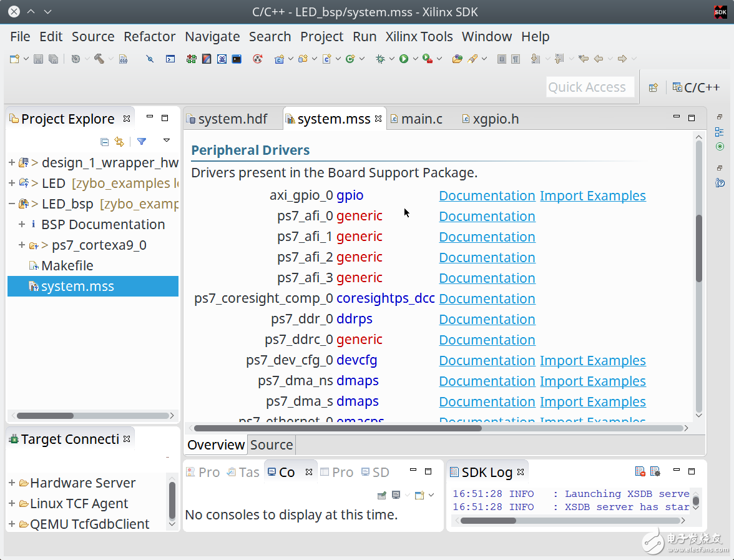
Task: Click the Quick Access search field
Action: (590, 87)
